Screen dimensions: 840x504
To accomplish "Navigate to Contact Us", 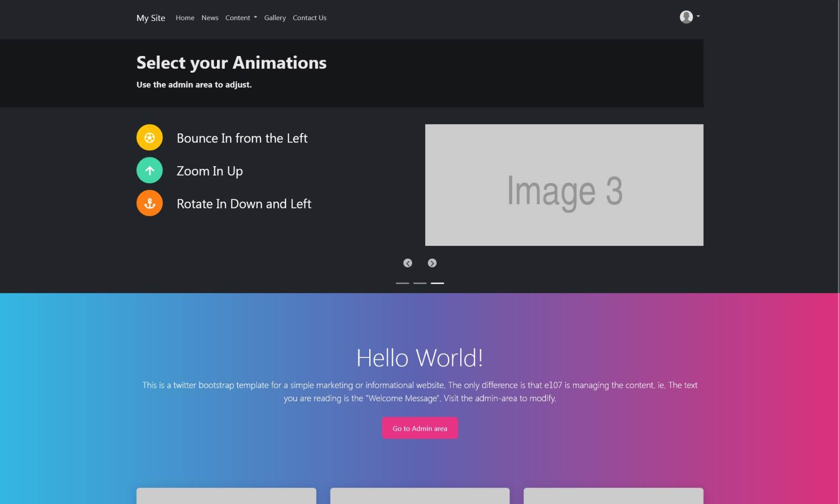I will (309, 18).
